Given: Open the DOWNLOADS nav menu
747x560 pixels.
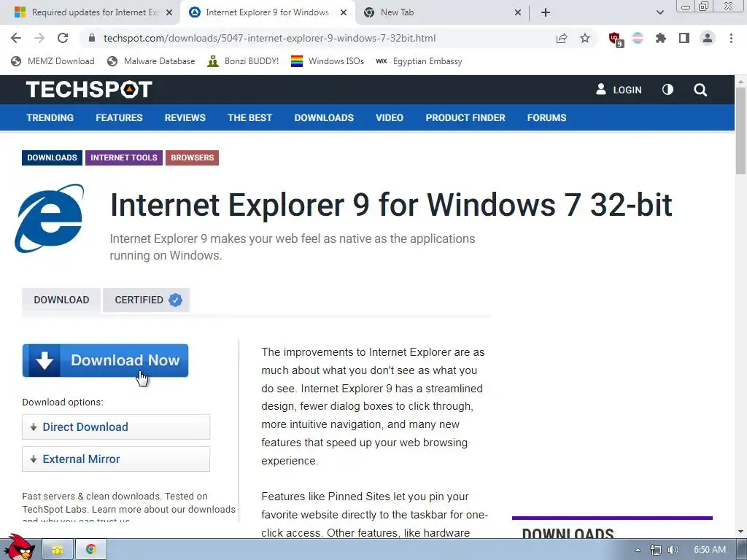Looking at the screenshot, I should point(324,117).
